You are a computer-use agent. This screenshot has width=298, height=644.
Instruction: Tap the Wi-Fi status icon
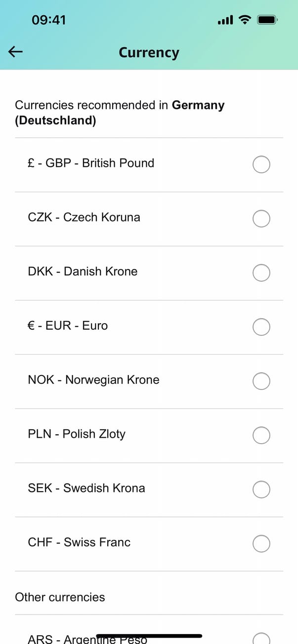tap(244, 20)
